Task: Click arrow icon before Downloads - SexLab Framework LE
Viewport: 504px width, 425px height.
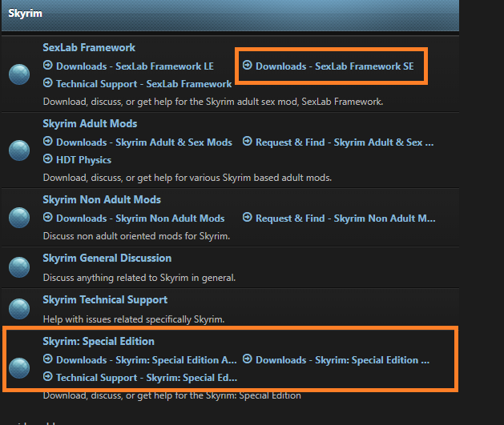Action: (x=48, y=65)
